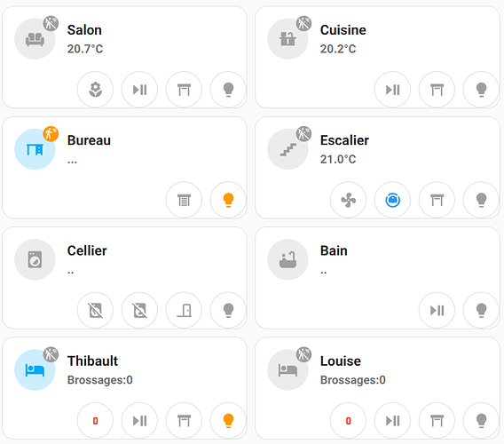This screenshot has width=504, height=444.
Task: Turn on the Cuisine light bulb
Action: [x=481, y=90]
